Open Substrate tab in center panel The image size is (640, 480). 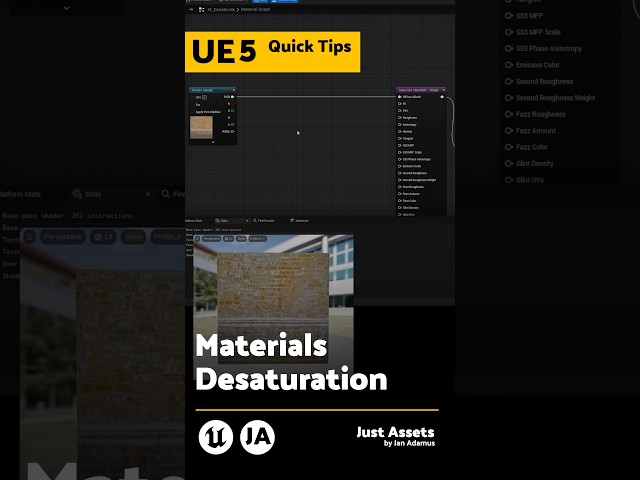300,221
